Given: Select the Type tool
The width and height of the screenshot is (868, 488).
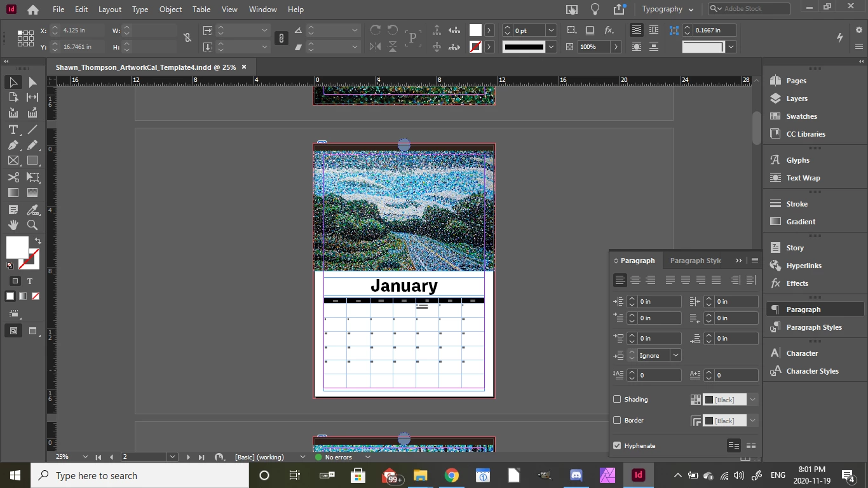Looking at the screenshot, I should (13, 130).
